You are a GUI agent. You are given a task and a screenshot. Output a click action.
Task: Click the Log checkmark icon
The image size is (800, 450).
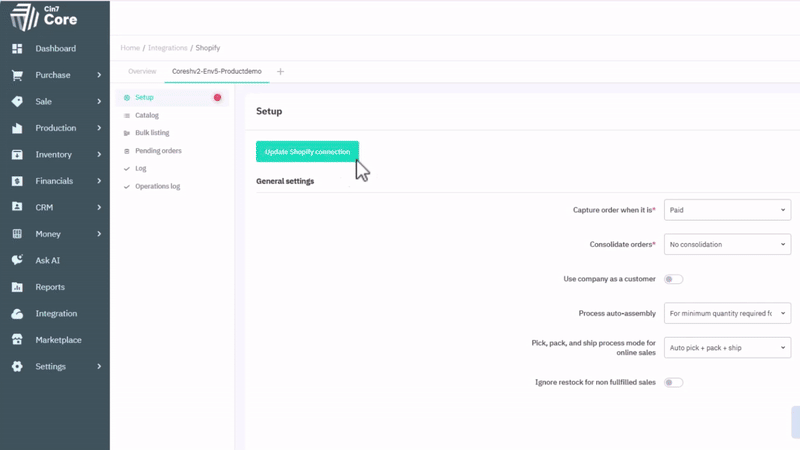(127, 168)
